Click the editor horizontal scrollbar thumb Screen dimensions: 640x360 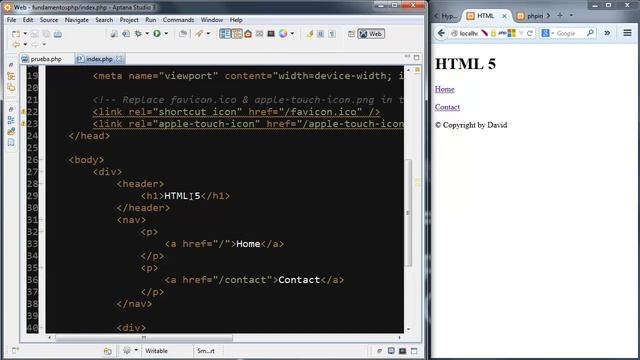click(144, 338)
